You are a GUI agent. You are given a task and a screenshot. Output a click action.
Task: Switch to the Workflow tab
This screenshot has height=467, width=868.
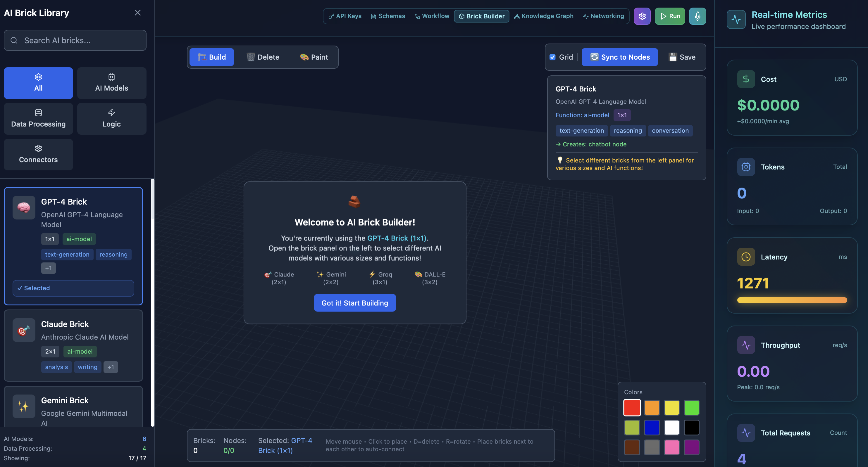pos(432,16)
